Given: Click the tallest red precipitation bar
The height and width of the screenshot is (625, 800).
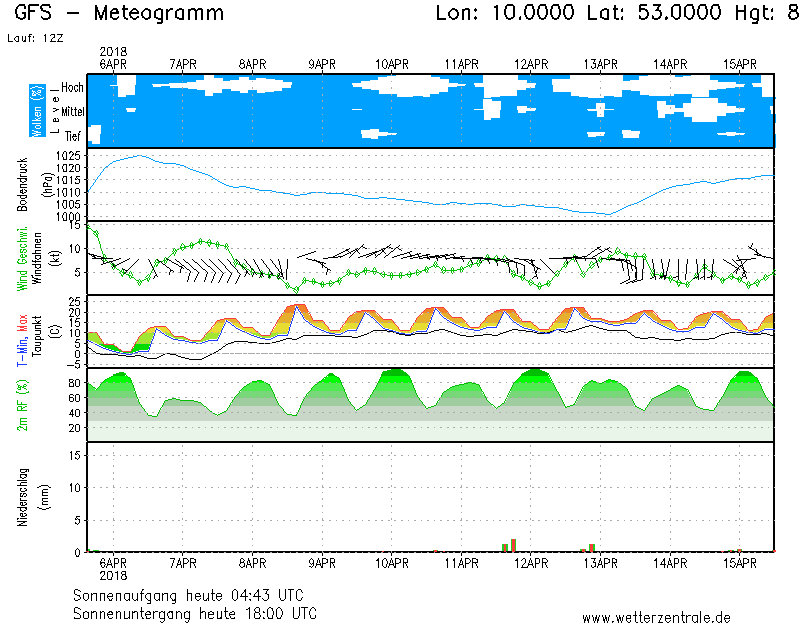Looking at the screenshot, I should 513,545.
